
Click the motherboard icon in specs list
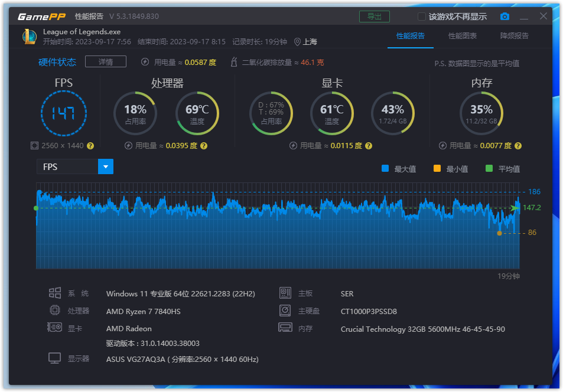(x=285, y=293)
